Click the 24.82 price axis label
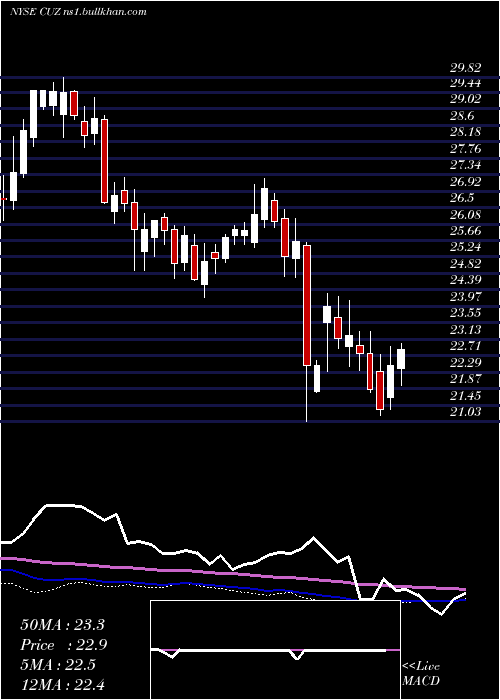This screenshot has height=700, width=500. [466, 264]
